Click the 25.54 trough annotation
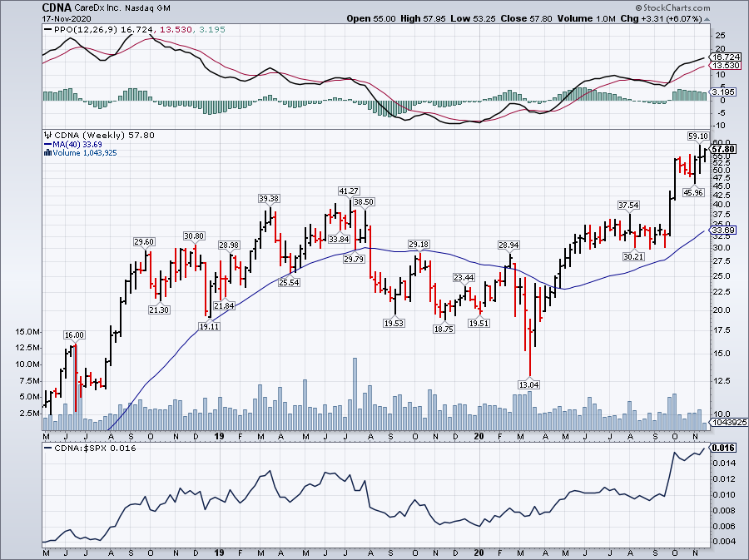Viewport: 749px width, 560px height. (x=289, y=283)
